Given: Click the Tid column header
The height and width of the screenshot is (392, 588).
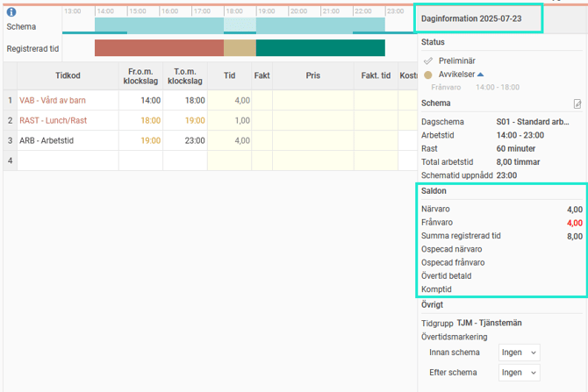Looking at the screenshot, I should 230,76.
